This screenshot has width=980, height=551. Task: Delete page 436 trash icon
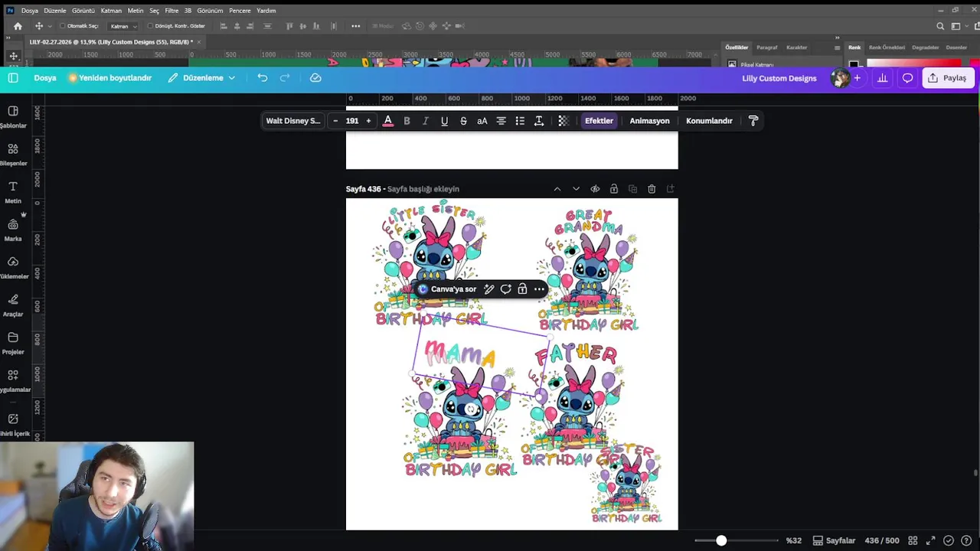click(652, 189)
